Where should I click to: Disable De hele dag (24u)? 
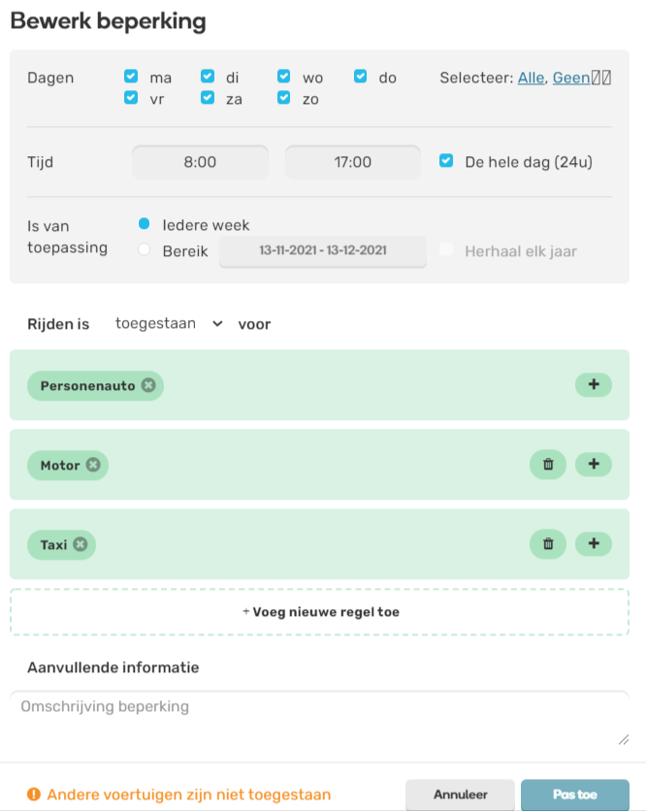pos(446,160)
